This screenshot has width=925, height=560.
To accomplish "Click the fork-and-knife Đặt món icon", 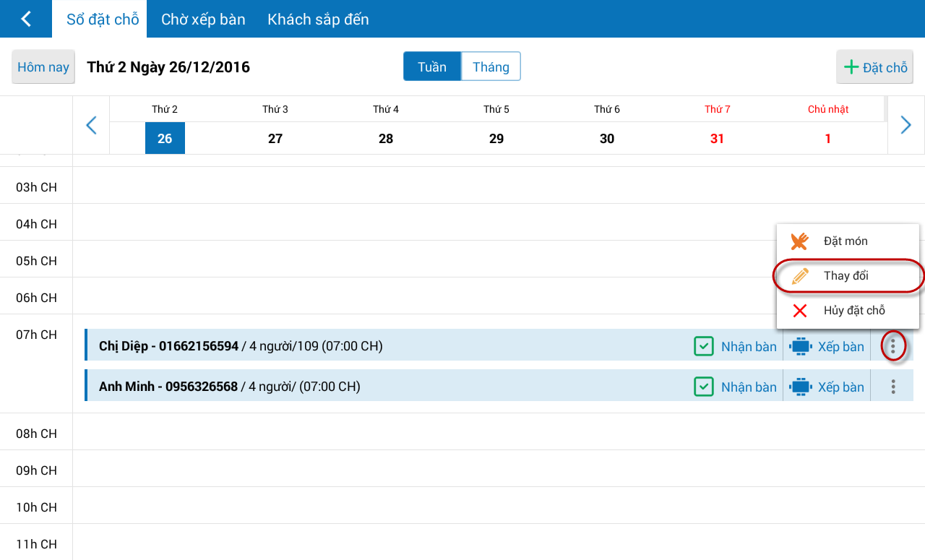I will 799,241.
